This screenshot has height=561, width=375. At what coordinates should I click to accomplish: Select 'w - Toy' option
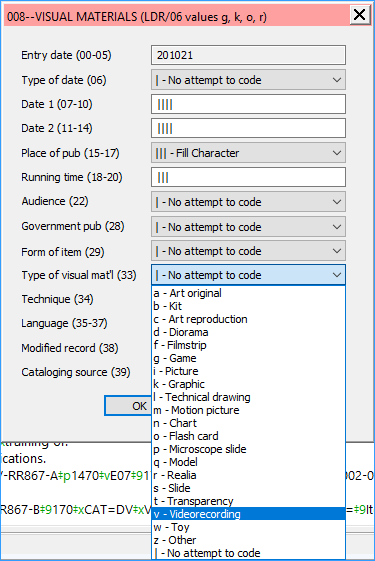[x=248, y=527]
